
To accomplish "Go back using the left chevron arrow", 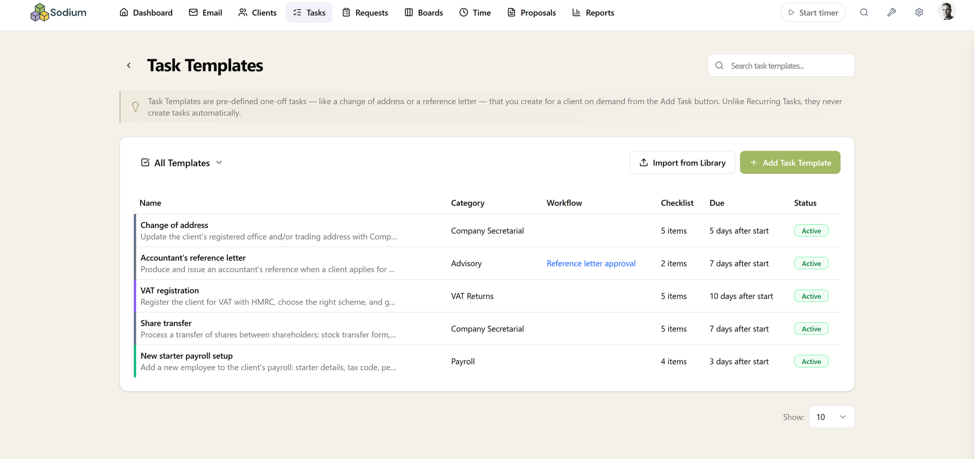I will click(x=129, y=65).
